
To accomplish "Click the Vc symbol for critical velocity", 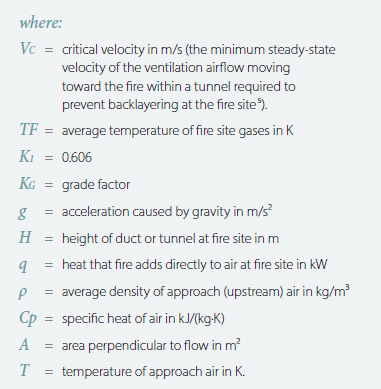I will point(28,48).
